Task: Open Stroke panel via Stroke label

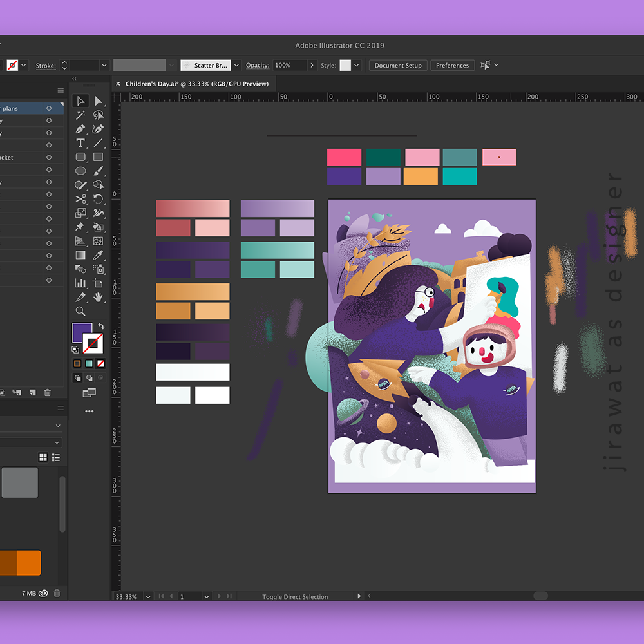Action: tap(46, 66)
